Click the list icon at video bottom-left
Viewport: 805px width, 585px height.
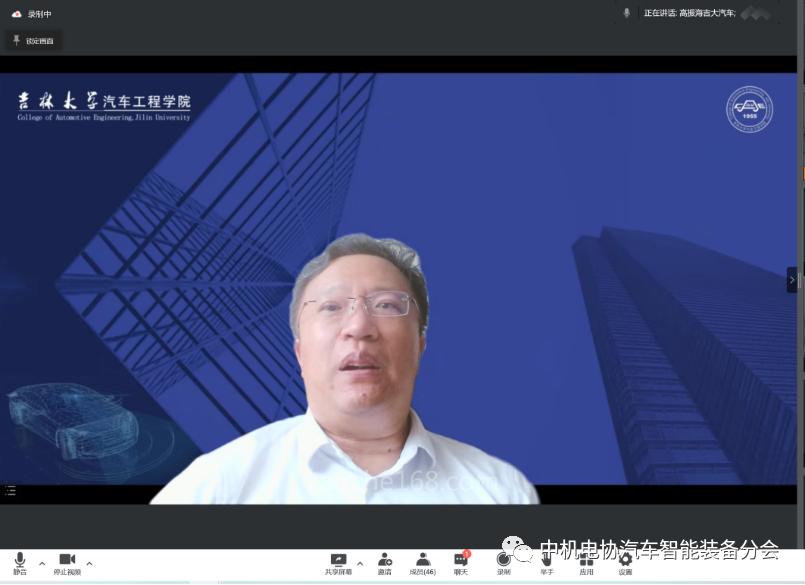point(11,491)
